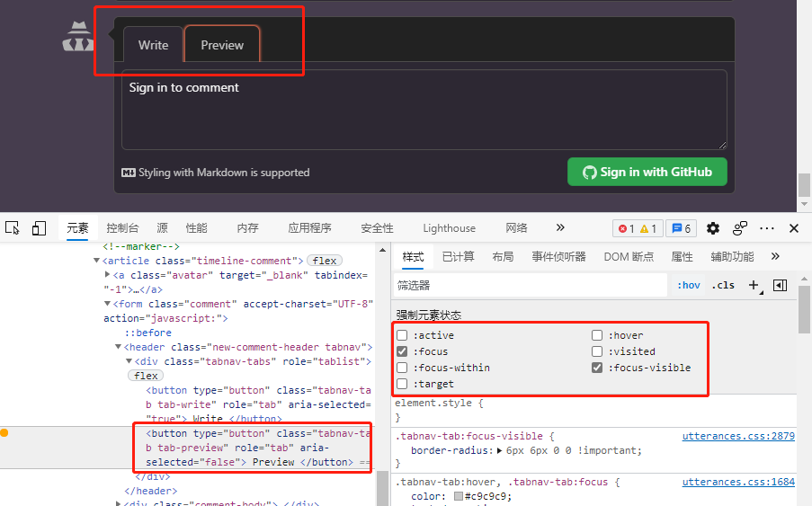Check the :target state checkbox

coord(402,384)
